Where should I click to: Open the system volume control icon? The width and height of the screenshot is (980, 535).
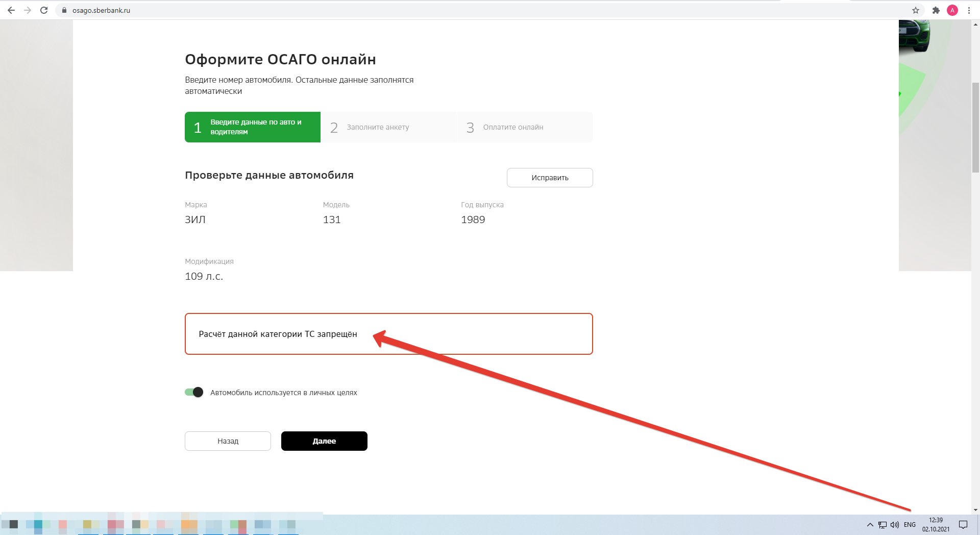point(895,524)
